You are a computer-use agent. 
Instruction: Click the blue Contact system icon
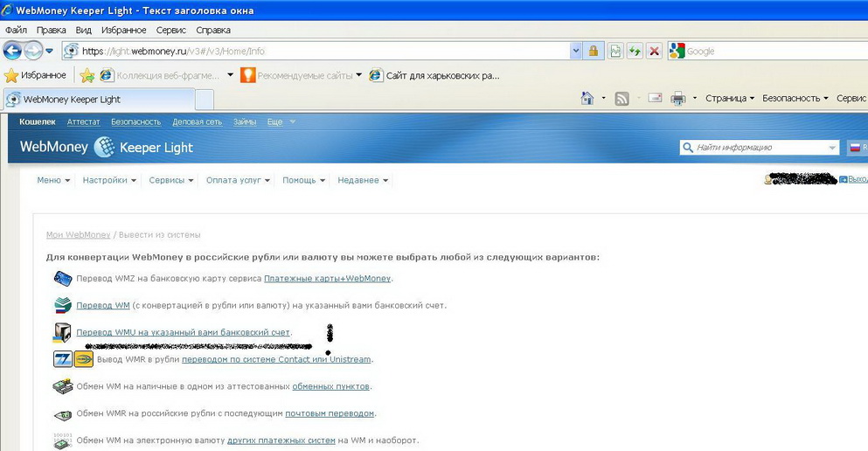pyautogui.click(x=63, y=359)
